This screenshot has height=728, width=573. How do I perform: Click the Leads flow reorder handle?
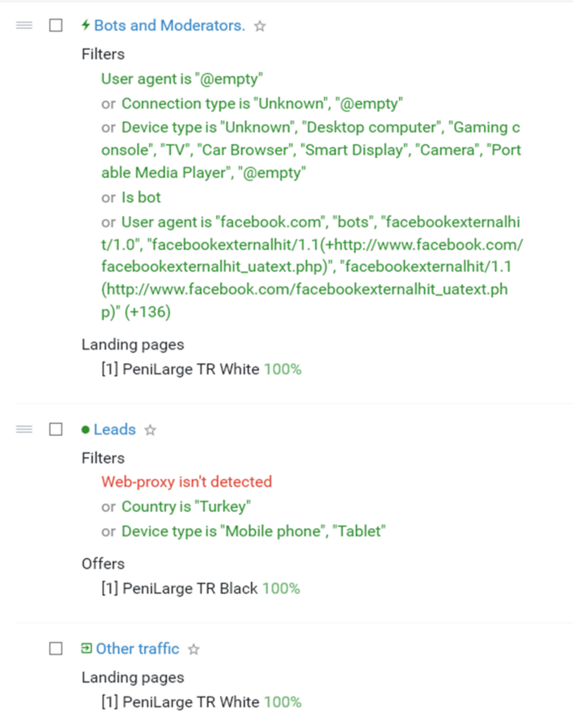pos(24,430)
